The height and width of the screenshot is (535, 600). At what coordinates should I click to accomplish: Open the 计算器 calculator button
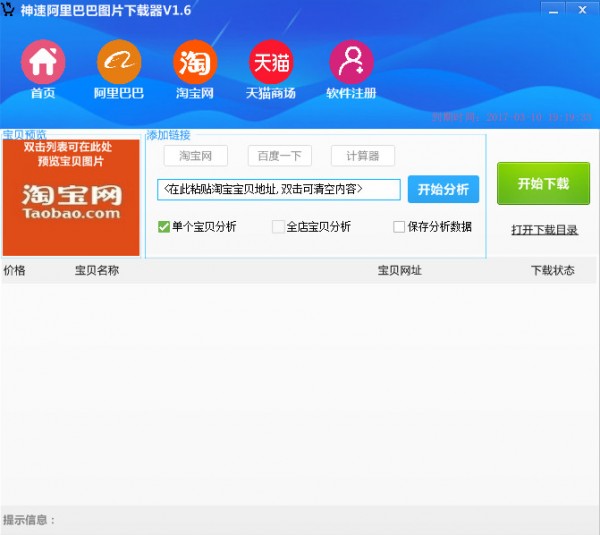click(363, 156)
